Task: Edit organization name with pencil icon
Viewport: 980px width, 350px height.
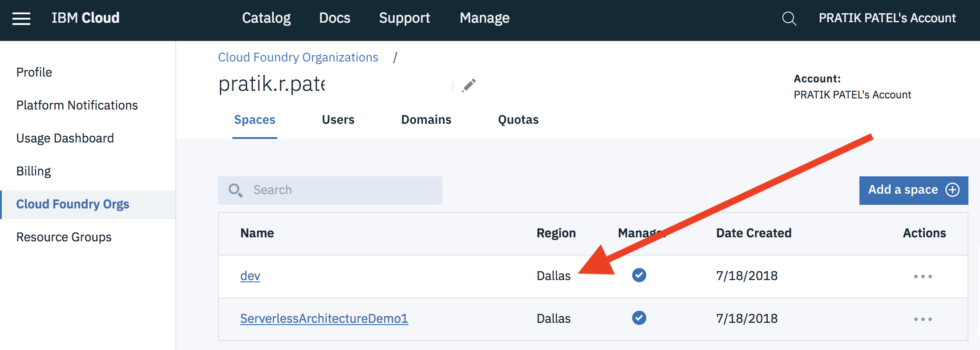Action: [469, 85]
